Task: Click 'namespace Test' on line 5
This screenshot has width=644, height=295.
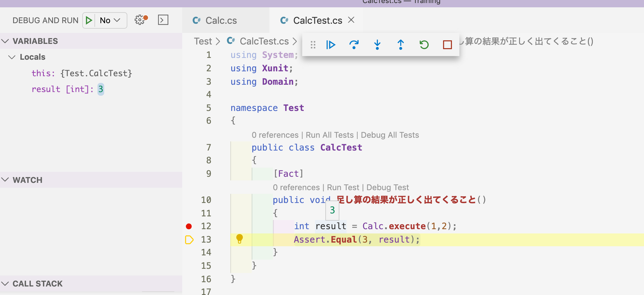Action: click(x=267, y=108)
